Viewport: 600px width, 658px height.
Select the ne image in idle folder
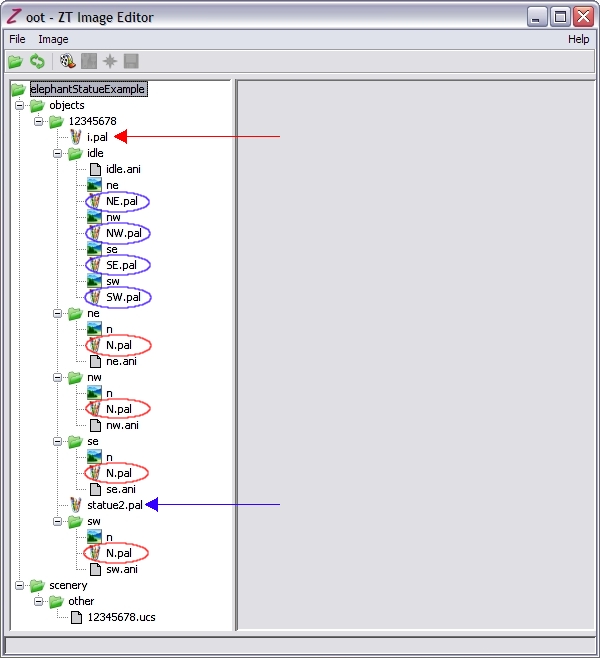(112, 185)
